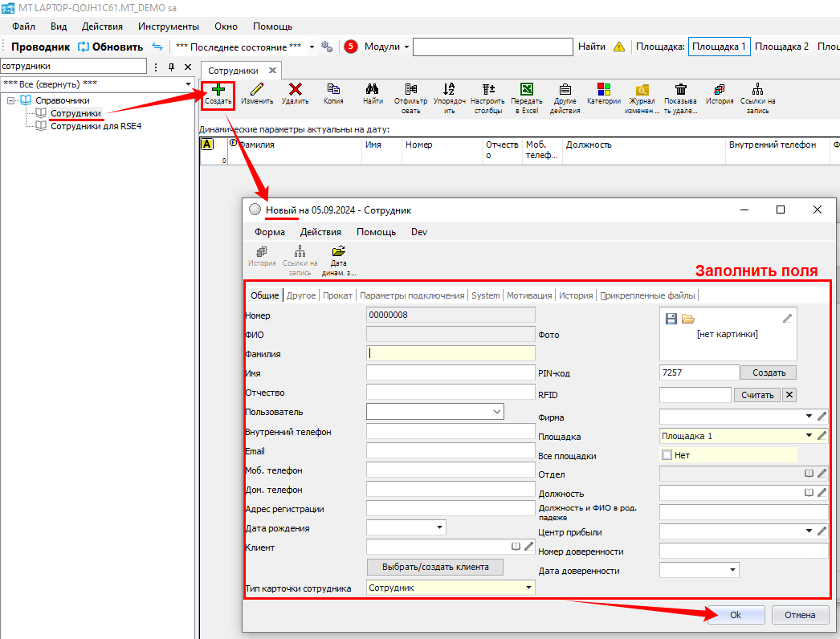Click Передать в Excel icon

click(x=526, y=90)
